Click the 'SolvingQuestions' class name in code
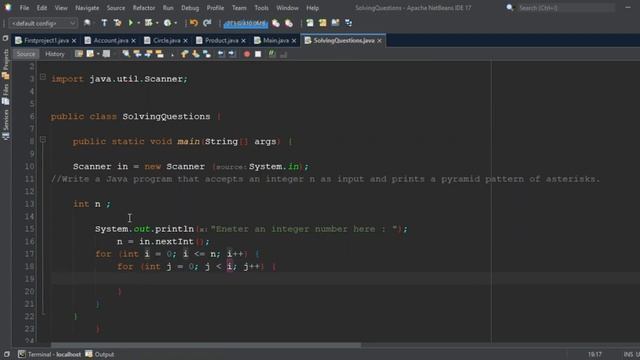 pyautogui.click(x=166, y=117)
